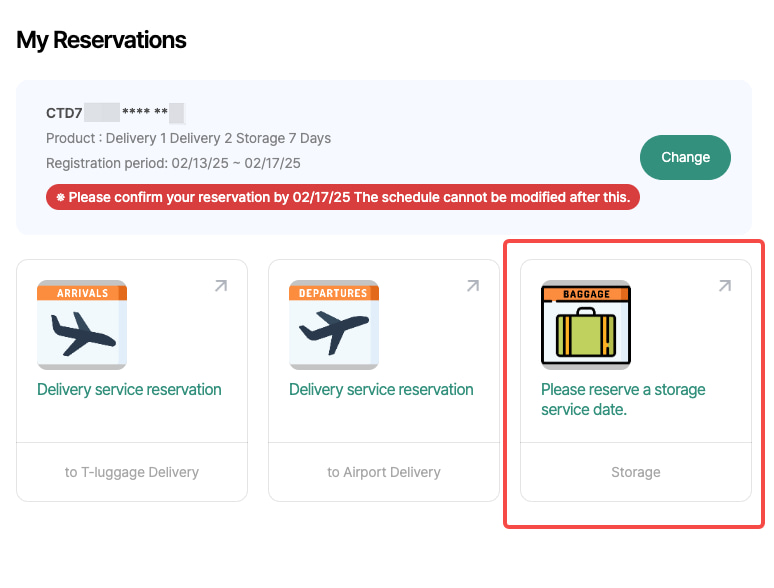Open Delivery service reservation under Departures
Viewport: 774px width, 588px height.
tap(381, 389)
